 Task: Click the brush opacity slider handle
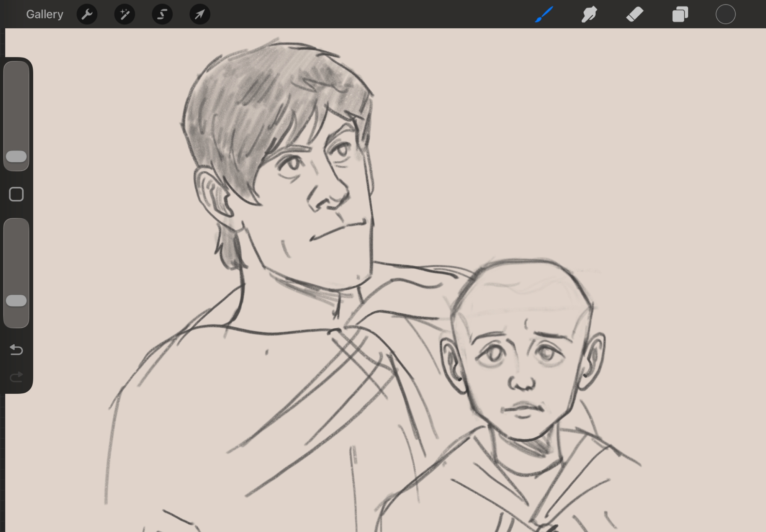coord(16,301)
